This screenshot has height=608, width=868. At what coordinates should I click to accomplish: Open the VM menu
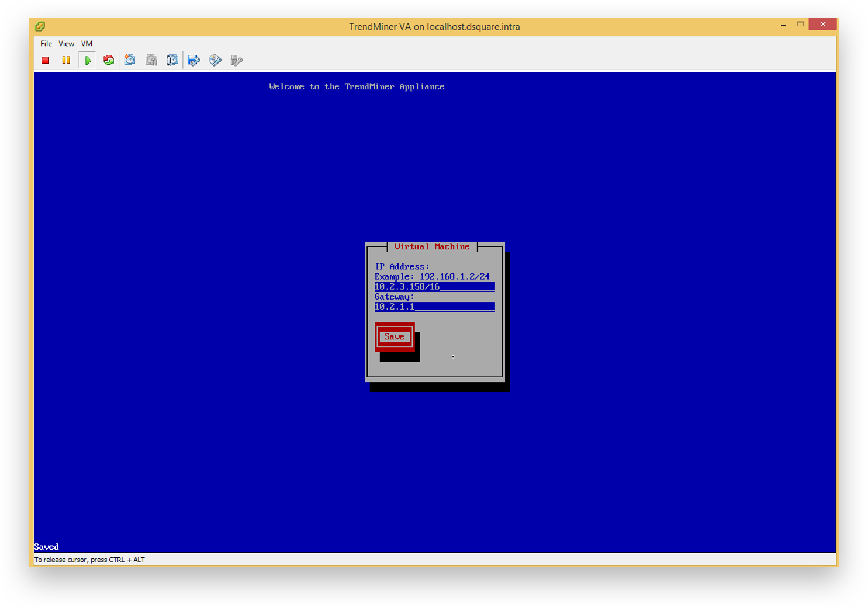(x=87, y=44)
